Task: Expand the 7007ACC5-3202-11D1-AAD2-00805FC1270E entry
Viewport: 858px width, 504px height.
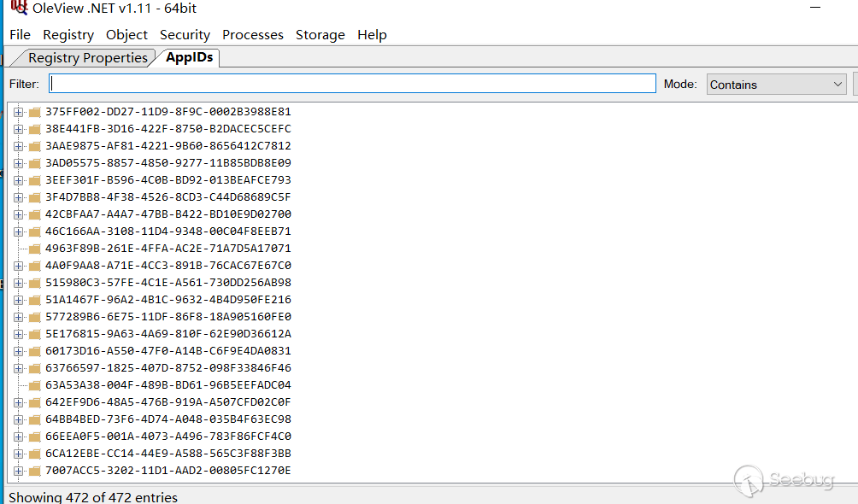Action: coord(18,471)
